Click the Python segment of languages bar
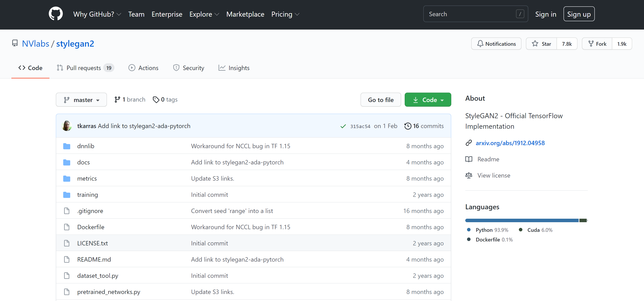 521,220
